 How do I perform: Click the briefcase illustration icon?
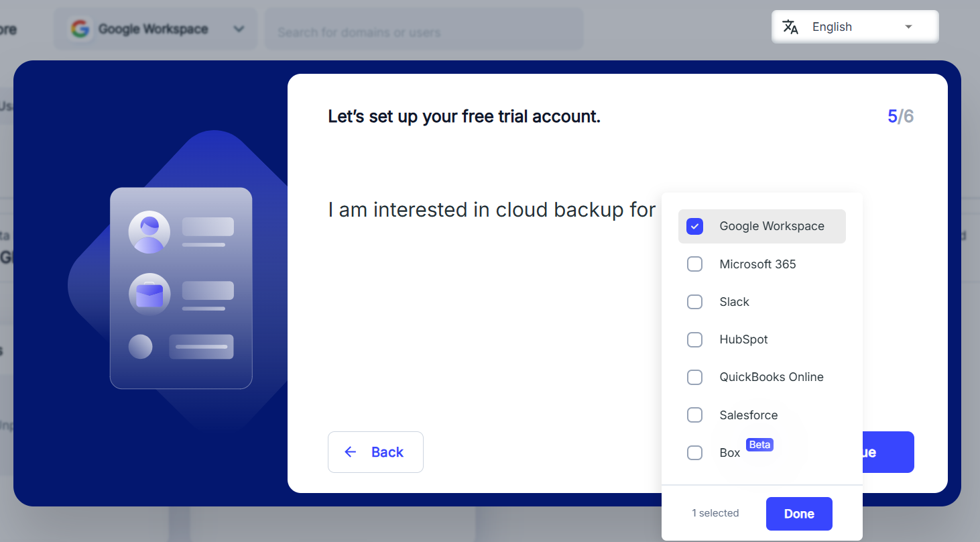coord(149,294)
